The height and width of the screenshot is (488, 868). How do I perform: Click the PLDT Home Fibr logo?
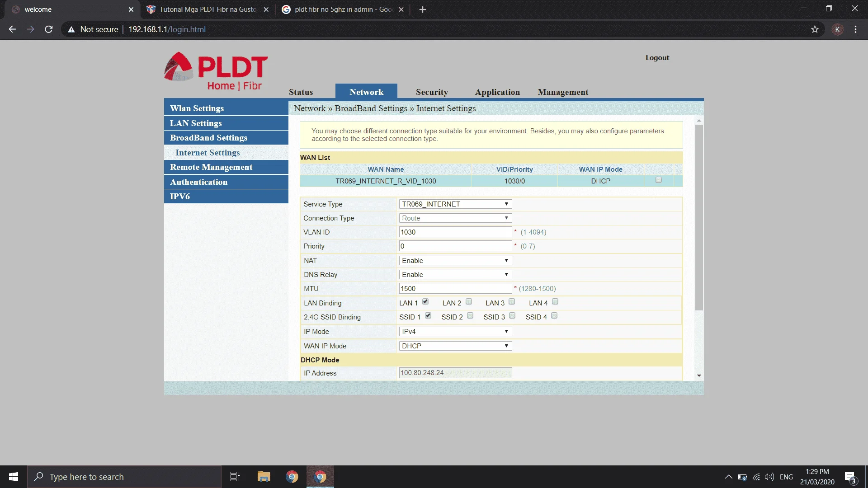tap(216, 71)
